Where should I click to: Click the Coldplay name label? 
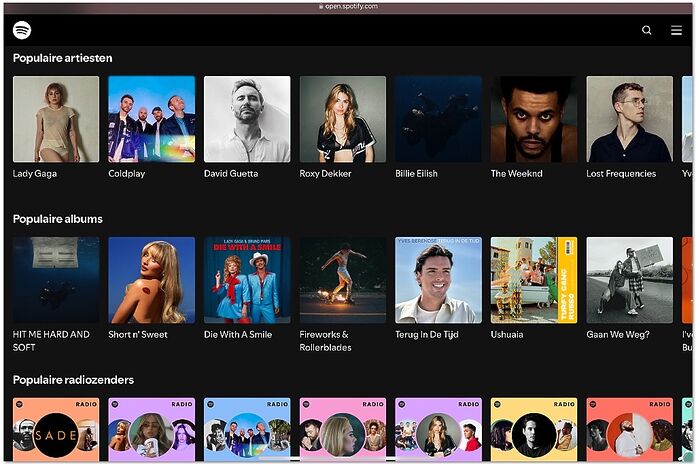click(127, 174)
